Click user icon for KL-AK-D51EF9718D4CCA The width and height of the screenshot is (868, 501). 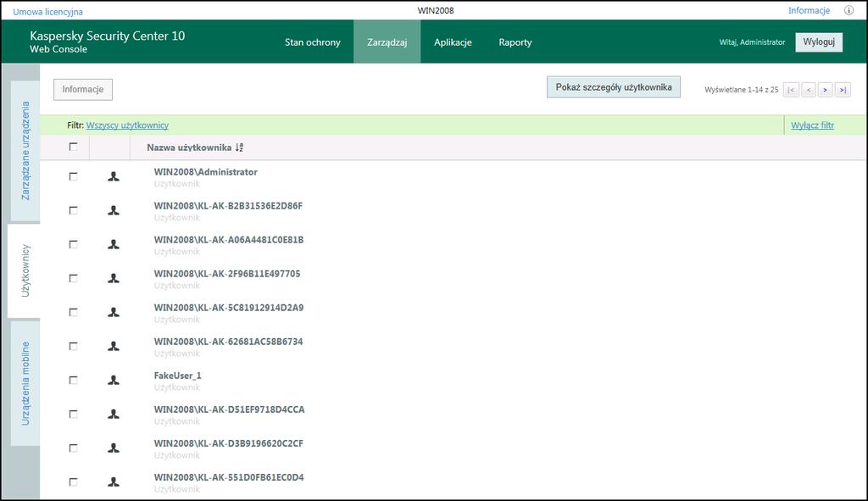[114, 414]
